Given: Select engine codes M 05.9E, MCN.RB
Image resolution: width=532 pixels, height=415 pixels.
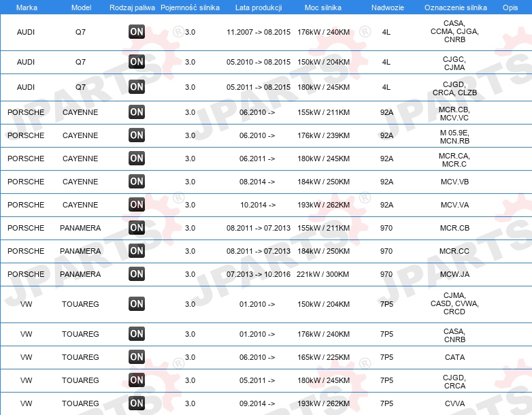Looking at the screenshot, I should pyautogui.click(x=454, y=137).
